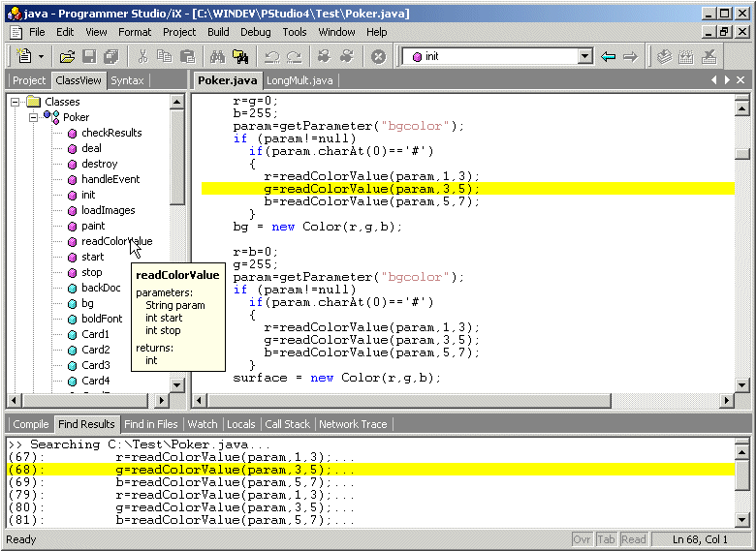Click the Build toolbar icon
Image resolution: width=756 pixels, height=551 pixels.
[686, 57]
